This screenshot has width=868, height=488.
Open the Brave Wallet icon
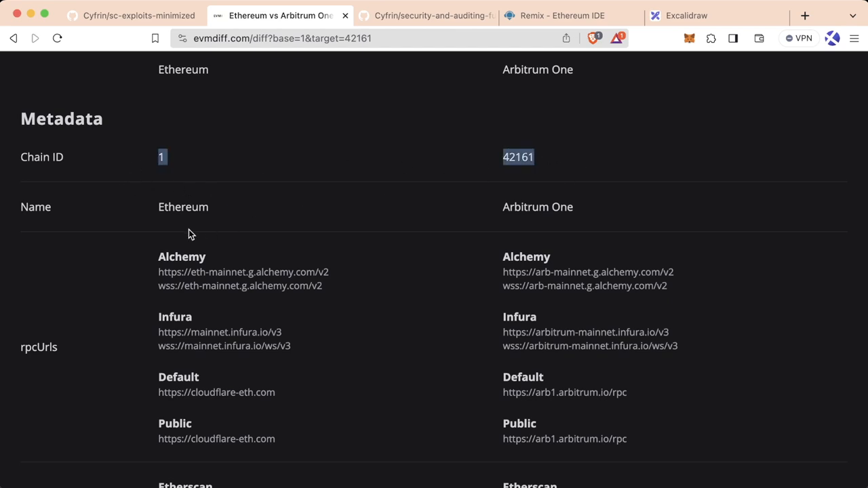coord(759,39)
